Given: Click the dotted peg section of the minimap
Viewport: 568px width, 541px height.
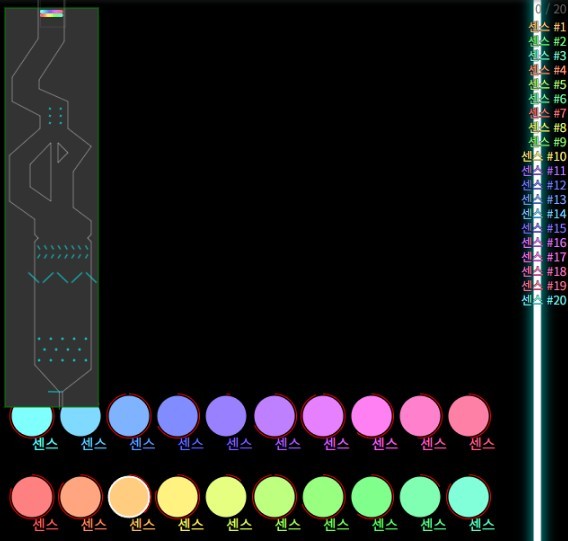Looking at the screenshot, I should tap(62, 350).
